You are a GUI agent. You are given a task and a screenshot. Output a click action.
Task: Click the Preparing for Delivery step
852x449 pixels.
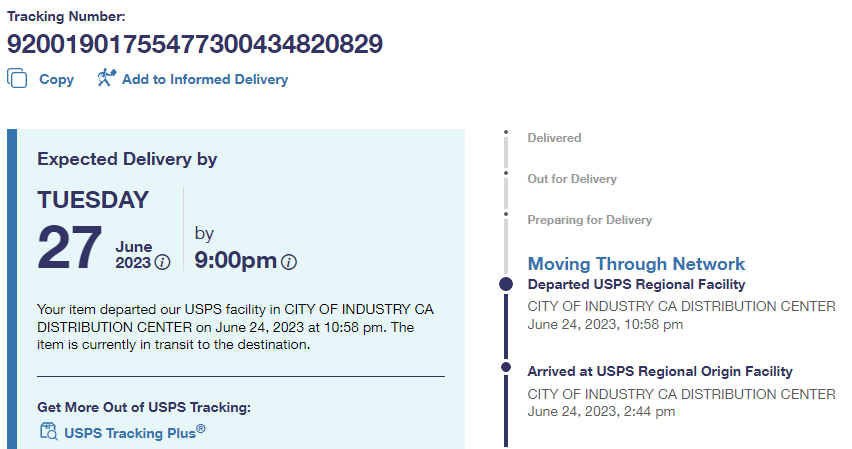click(x=589, y=220)
